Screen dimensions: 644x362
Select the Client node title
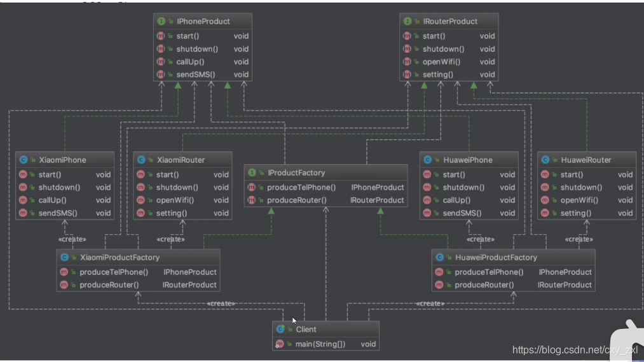306,329
